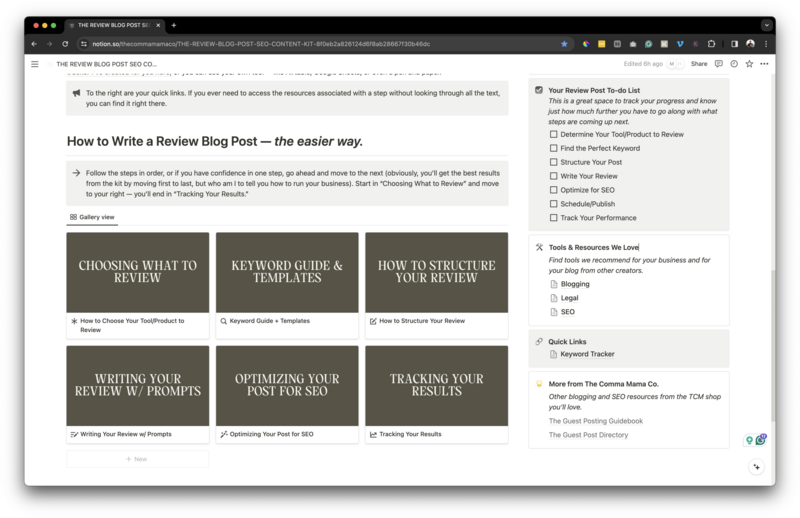Open the Notion AI sparkle button

[x=756, y=467]
